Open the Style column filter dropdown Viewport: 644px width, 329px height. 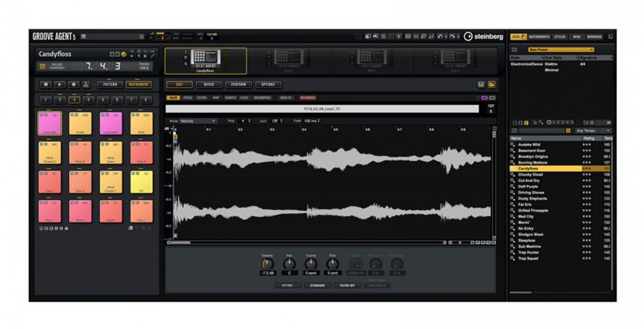(x=526, y=57)
